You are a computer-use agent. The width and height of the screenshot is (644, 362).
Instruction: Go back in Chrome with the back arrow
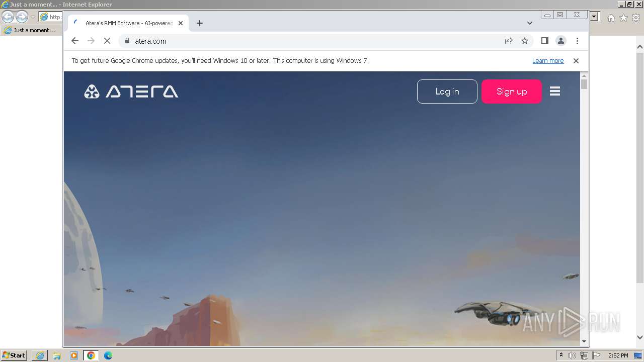click(x=75, y=41)
